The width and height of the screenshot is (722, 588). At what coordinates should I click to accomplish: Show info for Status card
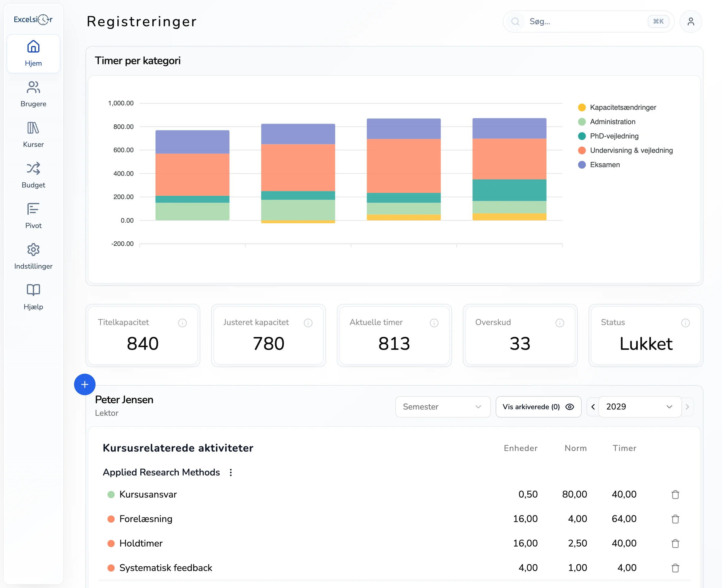(685, 323)
